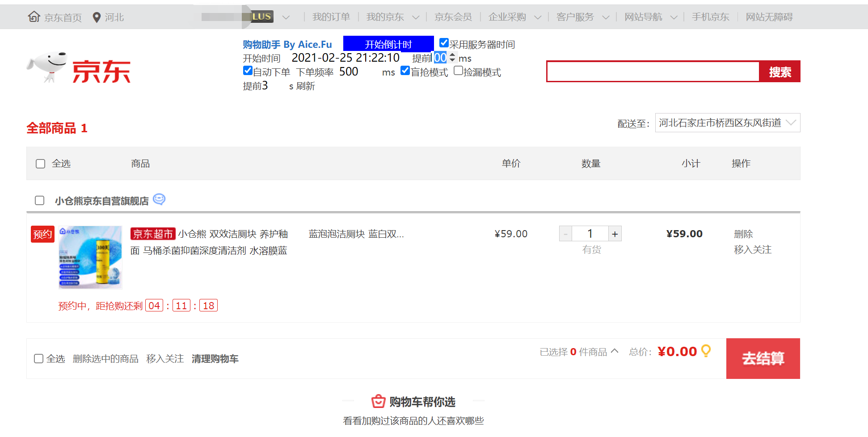
Task: Open 手机京东 in top navigation
Action: pos(710,17)
